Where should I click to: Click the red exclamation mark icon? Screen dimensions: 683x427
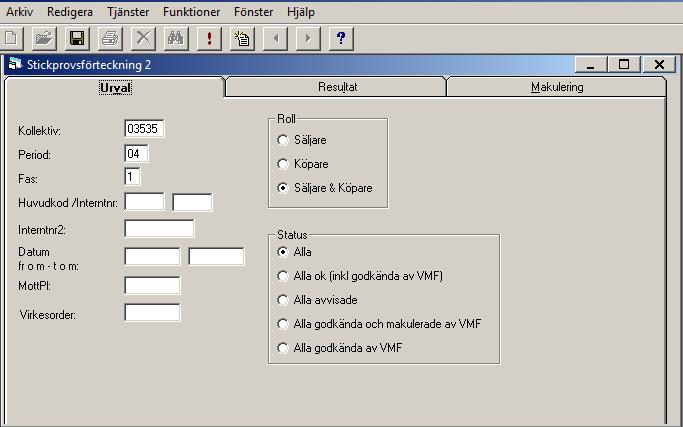click(x=209, y=39)
